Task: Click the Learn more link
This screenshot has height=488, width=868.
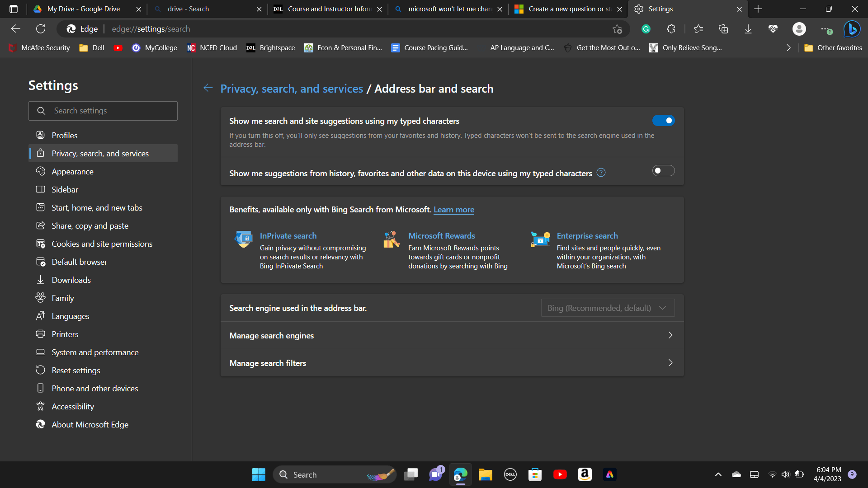Action: (x=454, y=210)
